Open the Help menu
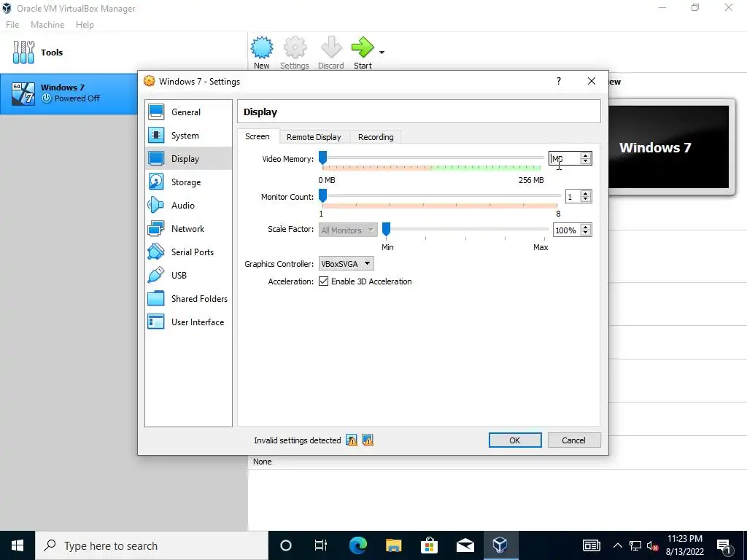 pos(85,24)
